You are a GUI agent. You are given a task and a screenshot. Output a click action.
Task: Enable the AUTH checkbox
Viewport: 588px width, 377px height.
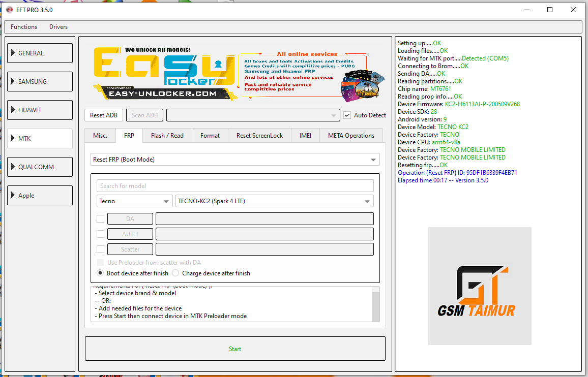tap(101, 234)
